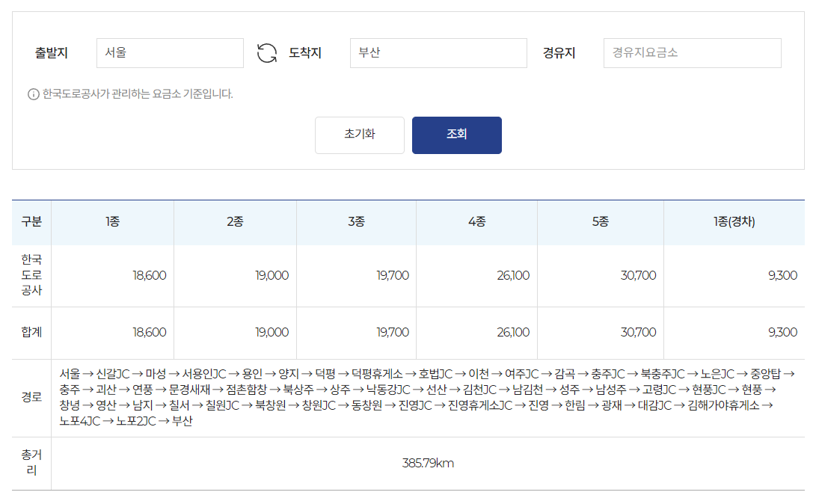The width and height of the screenshot is (819, 504).
Task: Focus the 출발지 field containing 서울
Action: [x=170, y=53]
